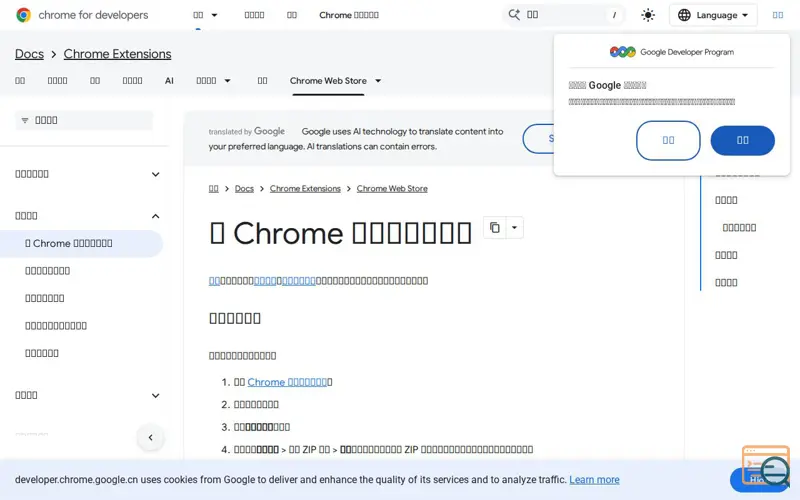Click the outlined button in Developer Program popup

coord(668,140)
